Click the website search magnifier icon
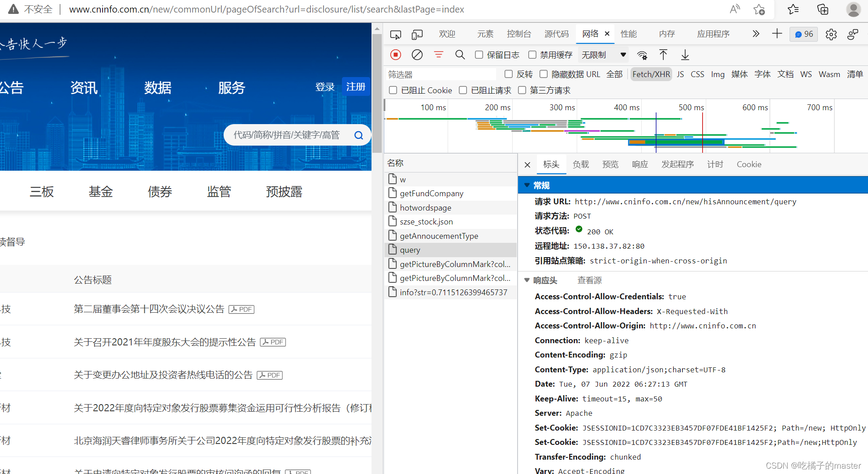The width and height of the screenshot is (868, 474). (358, 135)
